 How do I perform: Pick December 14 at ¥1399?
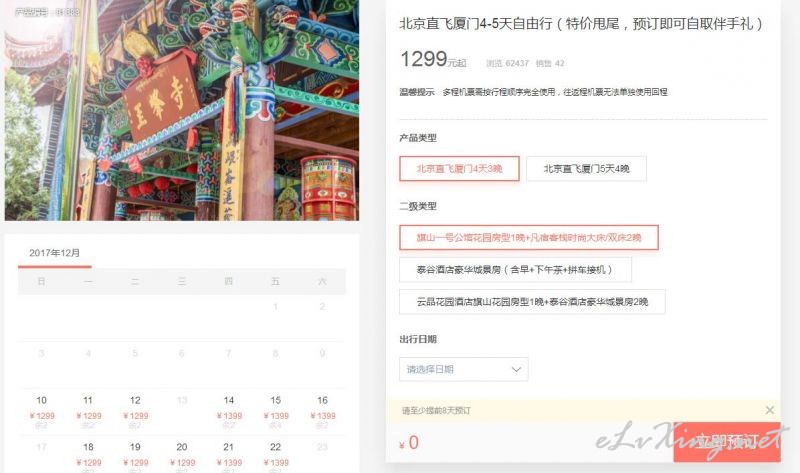point(229,412)
